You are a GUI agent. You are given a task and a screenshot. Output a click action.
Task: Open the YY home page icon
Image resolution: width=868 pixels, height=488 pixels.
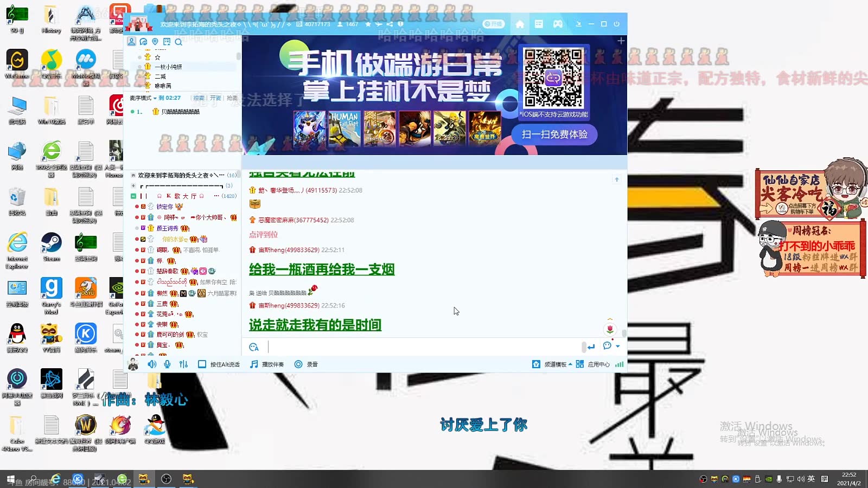point(519,24)
